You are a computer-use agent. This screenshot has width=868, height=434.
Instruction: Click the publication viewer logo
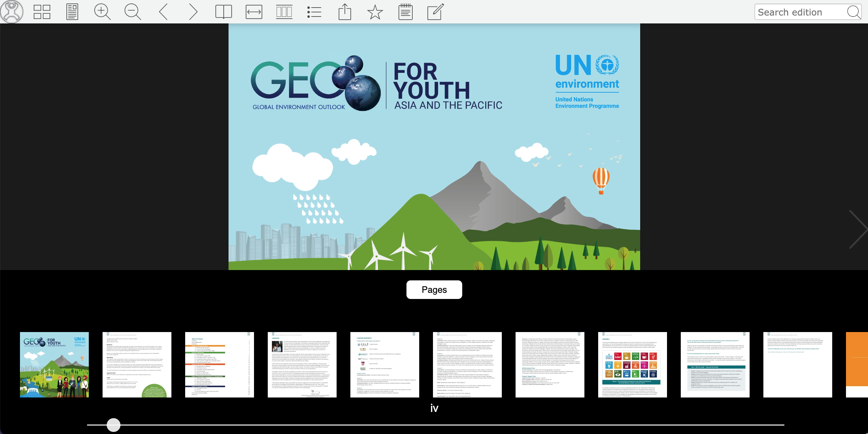pyautogui.click(x=12, y=12)
